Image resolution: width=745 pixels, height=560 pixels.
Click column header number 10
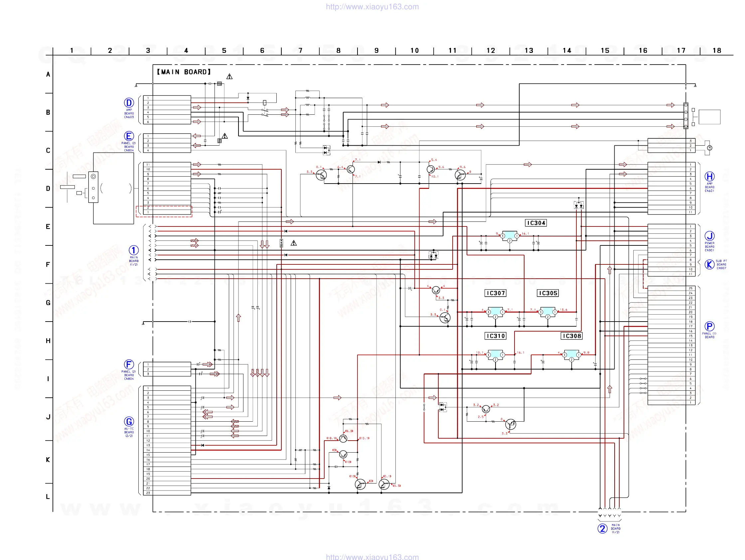[415, 51]
